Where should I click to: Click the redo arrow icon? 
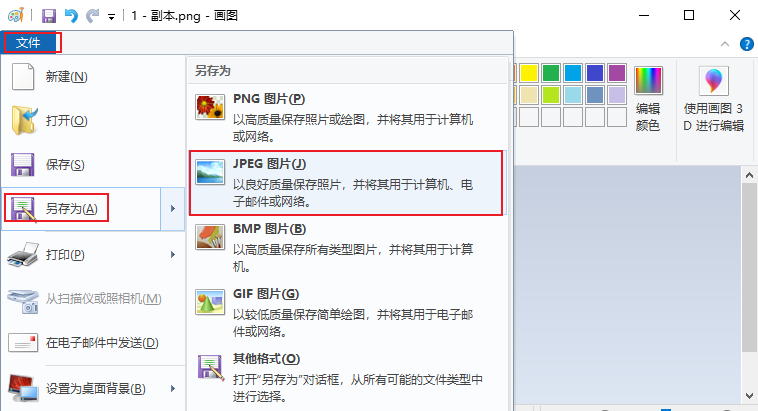(92, 16)
